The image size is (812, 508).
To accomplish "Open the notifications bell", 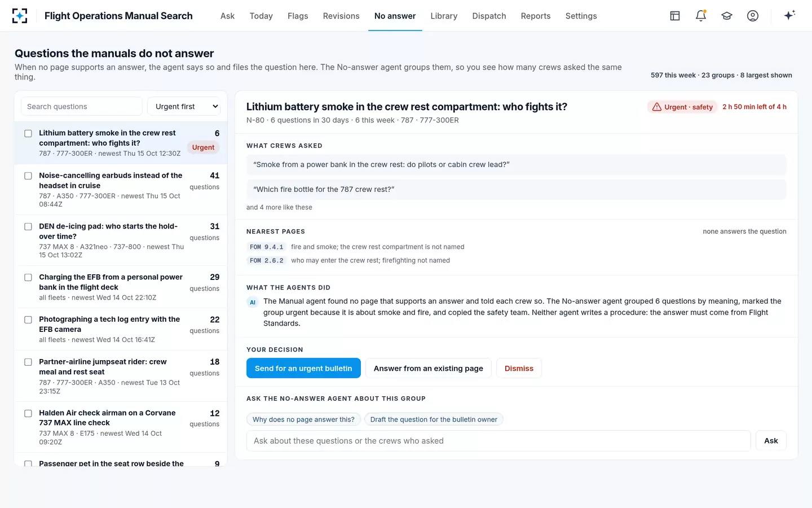I will click(x=701, y=16).
